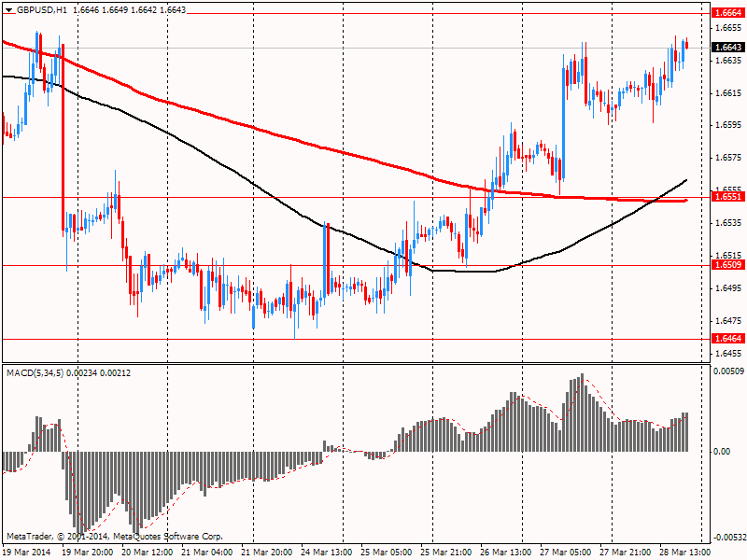Select the red 1.6464 price level tag
747x560 pixels.
point(727,339)
